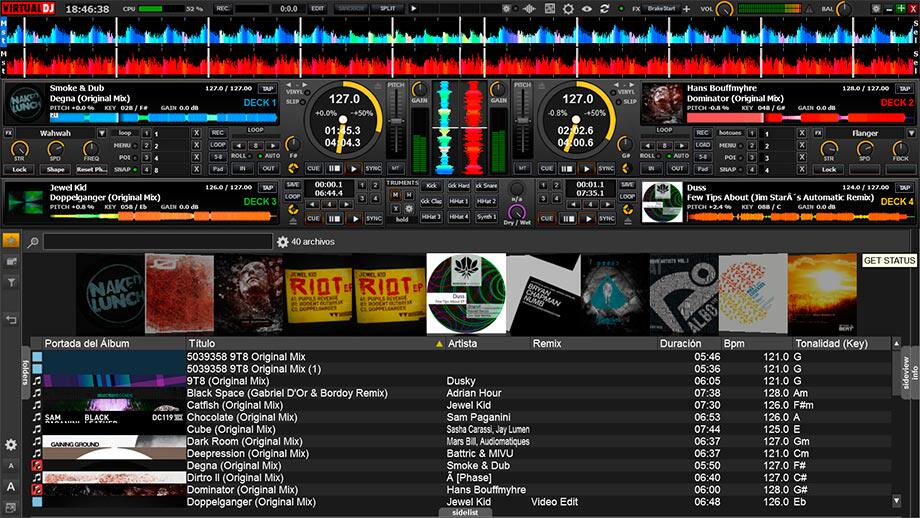Click the refresh arrows icon in top toolbar
Viewport: 920px width, 518px height.
click(604, 9)
